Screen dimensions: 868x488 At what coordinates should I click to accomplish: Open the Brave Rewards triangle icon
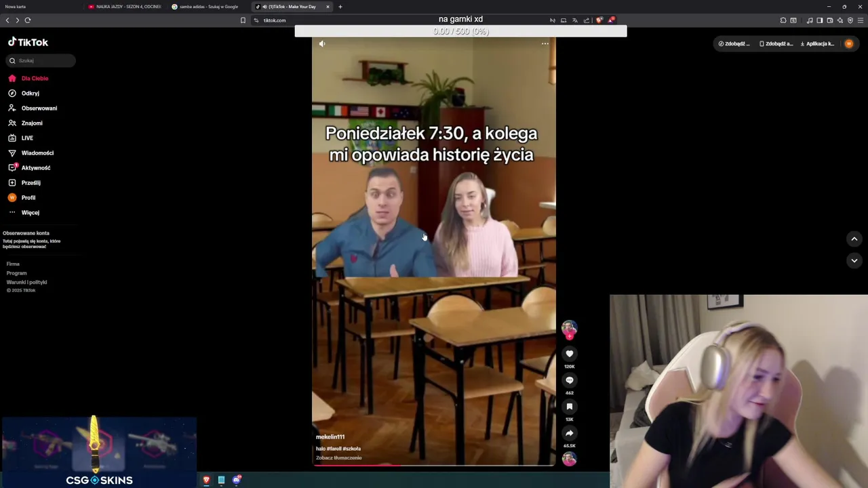(x=610, y=20)
